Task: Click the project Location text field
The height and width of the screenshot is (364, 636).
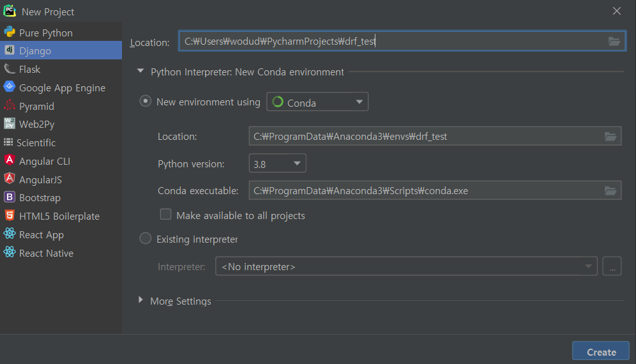Action: 390,42
